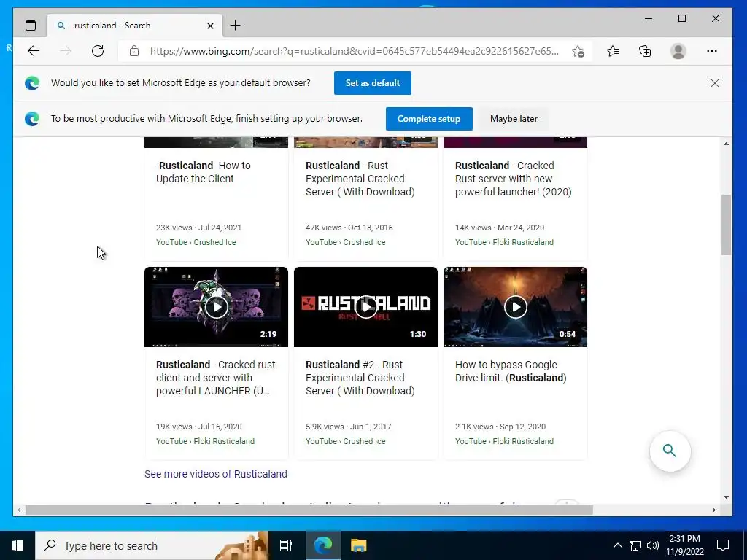Image resolution: width=747 pixels, height=560 pixels.
Task: Open How to bypass Google Drive limit
Action: click(x=511, y=371)
